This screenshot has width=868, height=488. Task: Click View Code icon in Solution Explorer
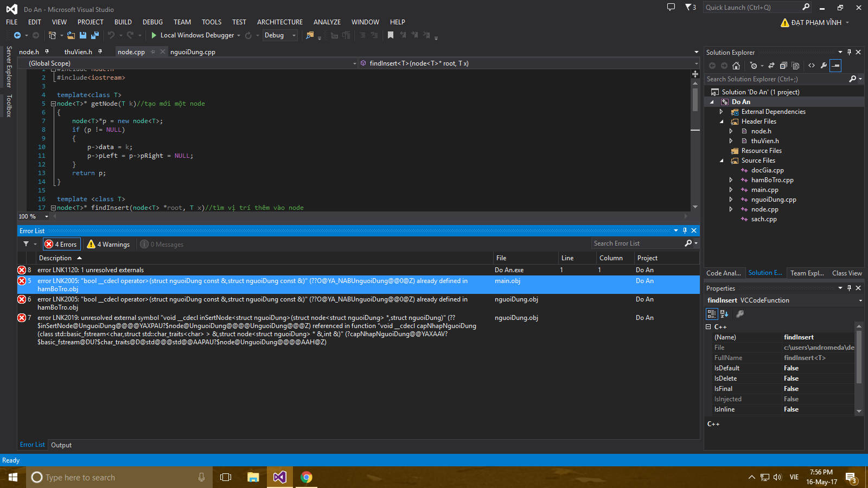[812, 66]
